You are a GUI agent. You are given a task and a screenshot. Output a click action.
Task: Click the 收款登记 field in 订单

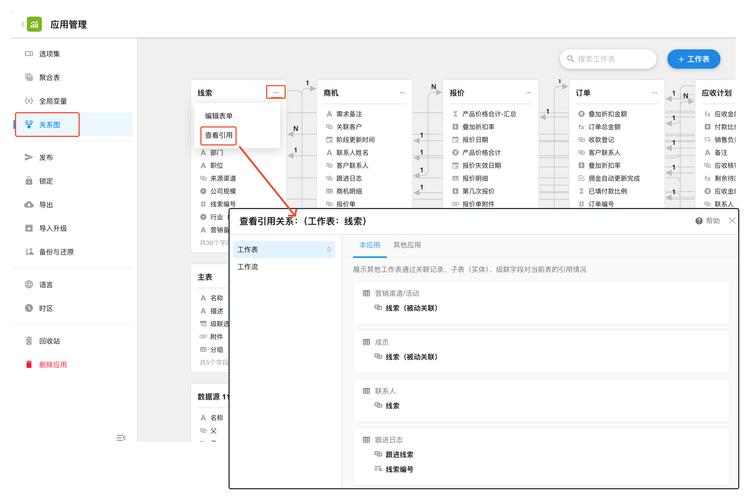(x=601, y=140)
